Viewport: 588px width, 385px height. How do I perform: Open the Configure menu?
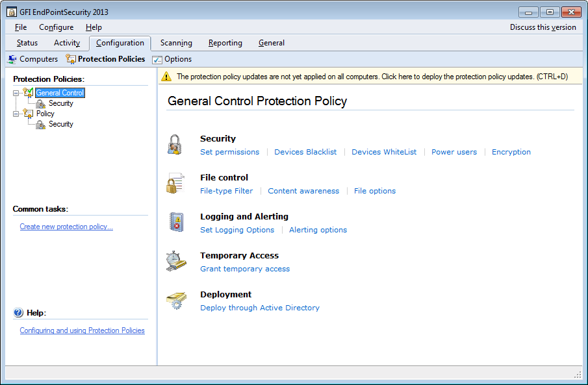56,27
